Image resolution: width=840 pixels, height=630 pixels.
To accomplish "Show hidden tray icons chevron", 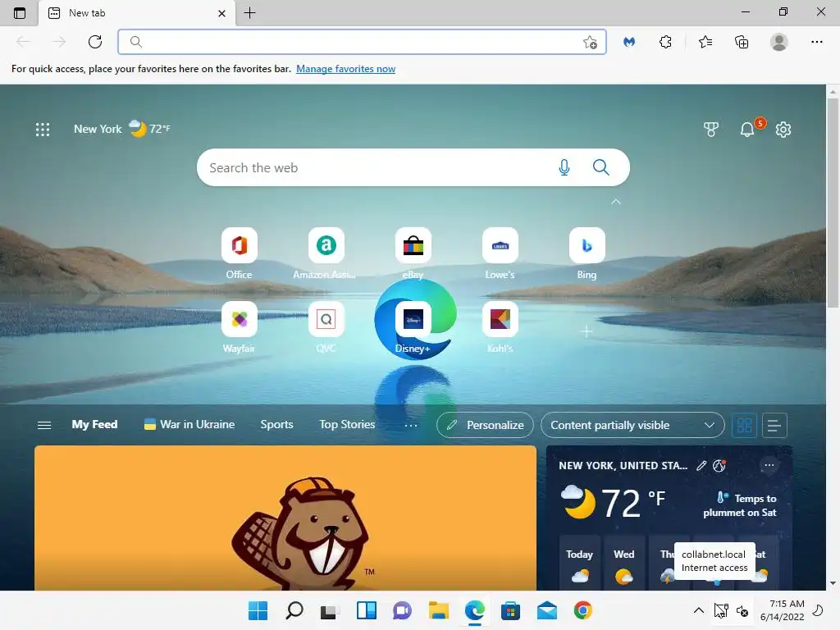I will click(x=699, y=610).
